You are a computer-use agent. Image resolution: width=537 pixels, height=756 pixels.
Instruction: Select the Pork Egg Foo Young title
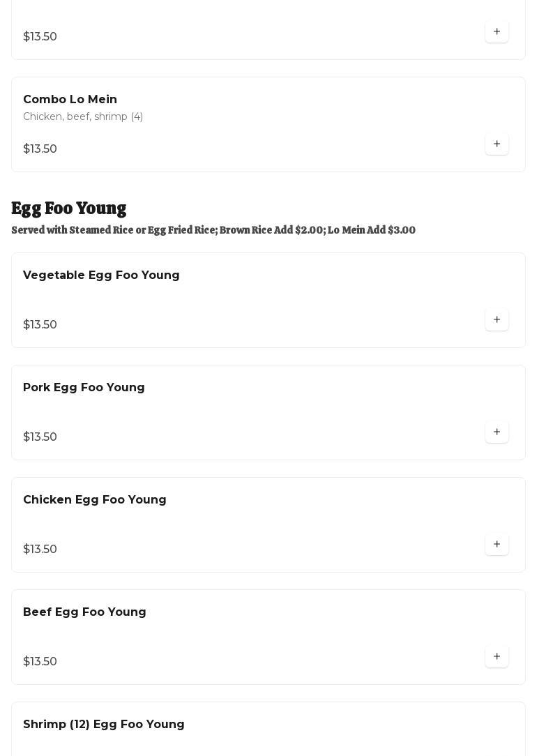click(84, 388)
